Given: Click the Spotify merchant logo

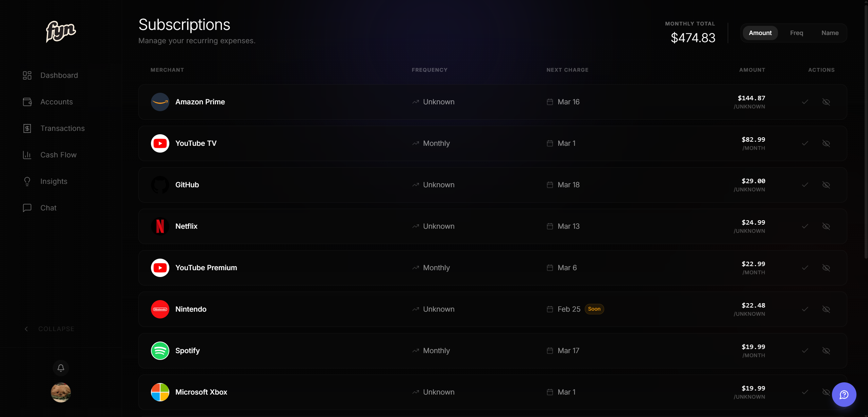Looking at the screenshot, I should 160,351.
